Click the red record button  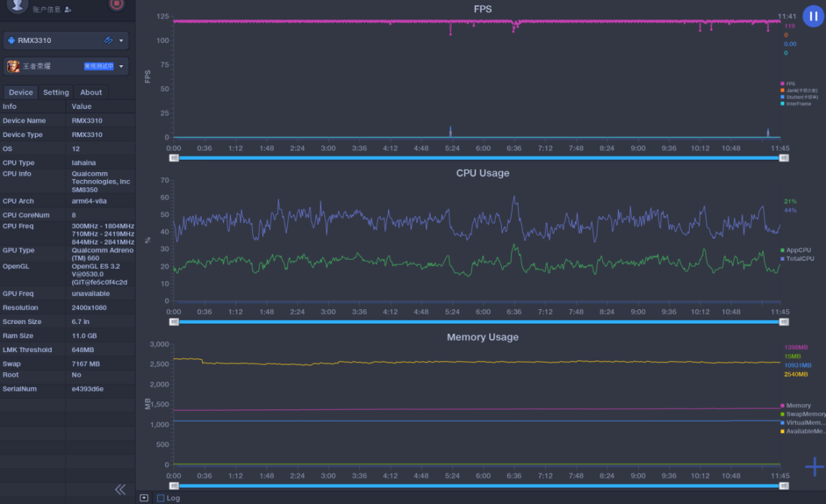tap(116, 5)
